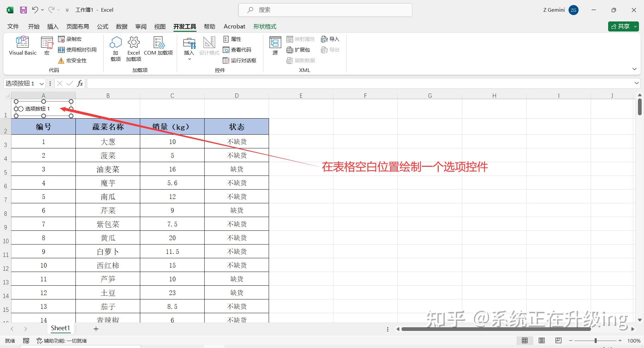Undo the last action
The height and width of the screenshot is (348, 644).
35,10
